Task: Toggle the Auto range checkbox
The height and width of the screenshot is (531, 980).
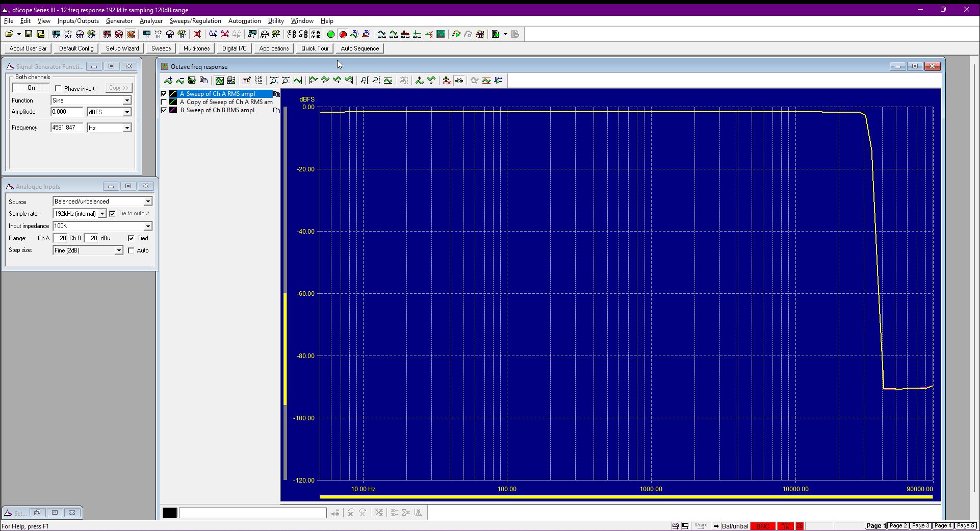Action: (131, 250)
